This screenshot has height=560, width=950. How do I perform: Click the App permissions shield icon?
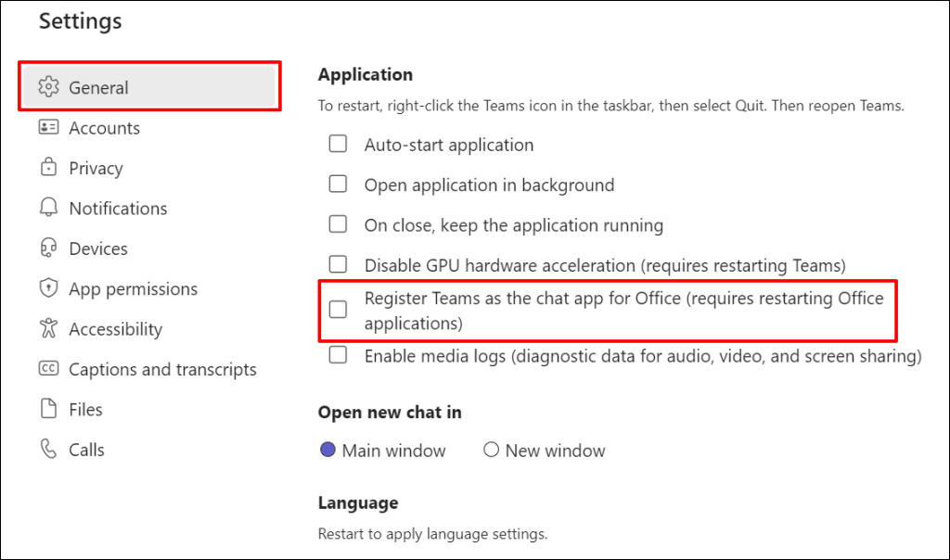pos(48,288)
